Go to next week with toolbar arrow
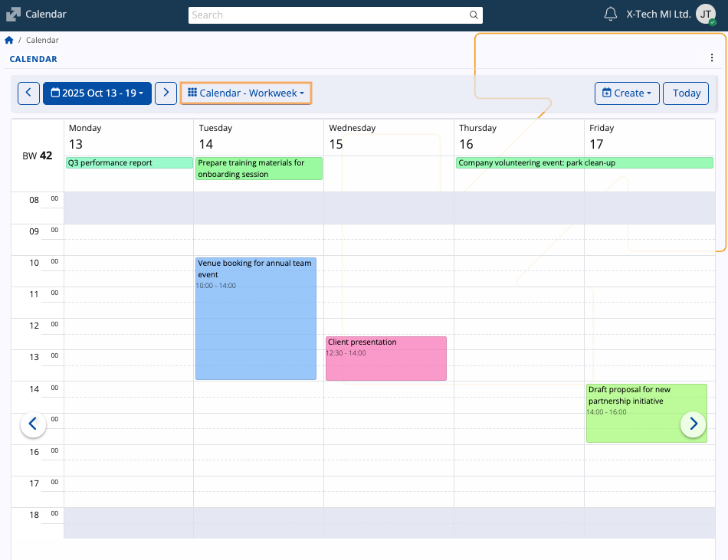 tap(166, 93)
